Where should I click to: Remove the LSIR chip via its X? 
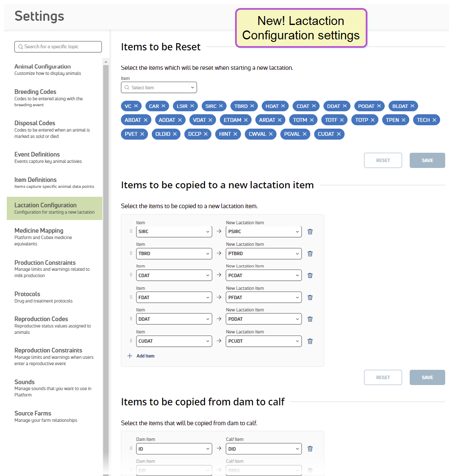click(x=192, y=106)
